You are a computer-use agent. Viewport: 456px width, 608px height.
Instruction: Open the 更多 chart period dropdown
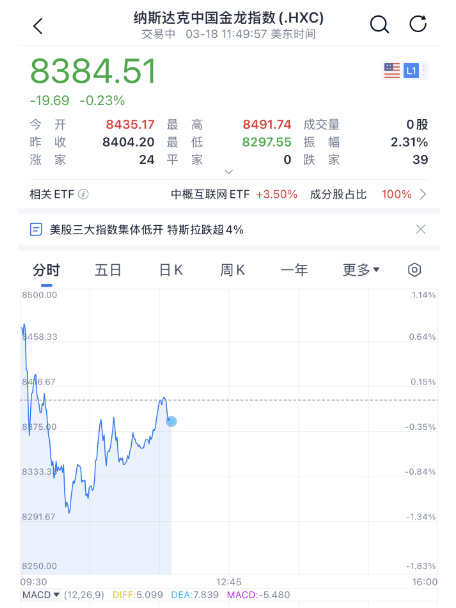[x=361, y=269]
